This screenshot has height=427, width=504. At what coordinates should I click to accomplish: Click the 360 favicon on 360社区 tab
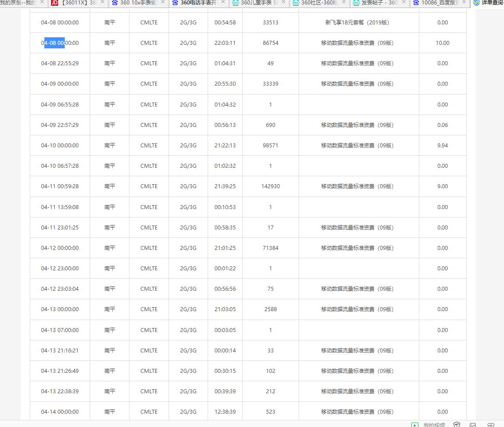click(x=296, y=3)
